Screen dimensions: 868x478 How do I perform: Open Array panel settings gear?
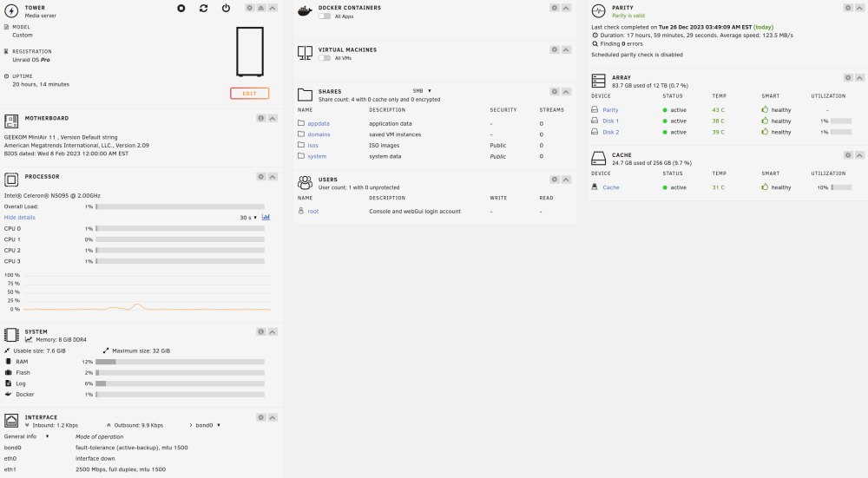[847, 78]
